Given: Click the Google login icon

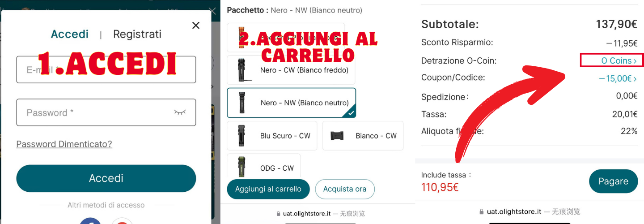Looking at the screenshot, I should pyautogui.click(x=122, y=221).
